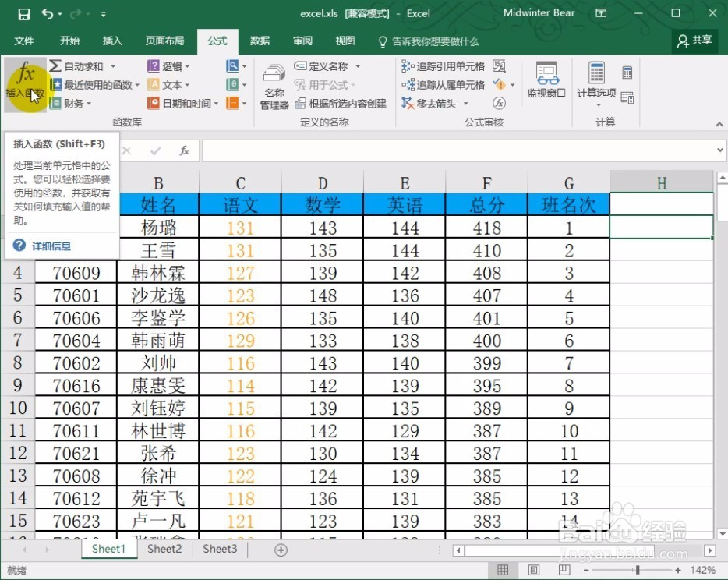This screenshot has width=728, height=580.
Task: Click the evaluate formula icon
Action: click(x=499, y=103)
